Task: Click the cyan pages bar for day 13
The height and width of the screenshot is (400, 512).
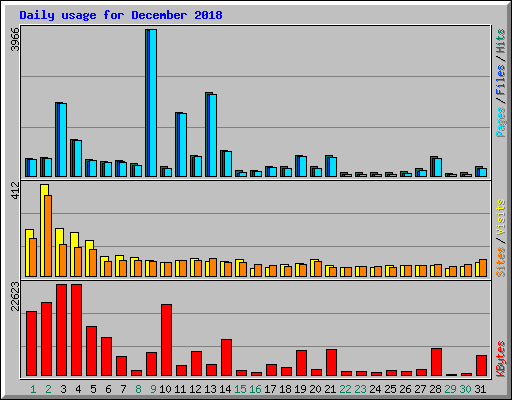Action: (x=213, y=136)
